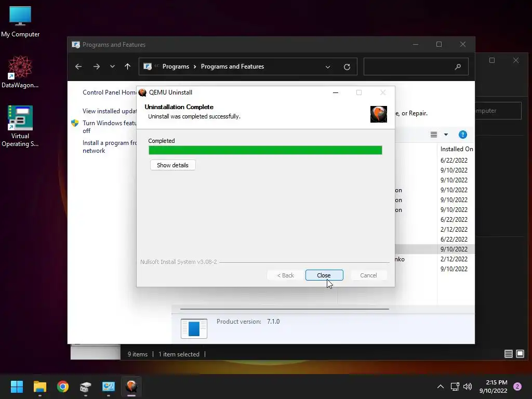The width and height of the screenshot is (532, 399).
Task: Select QEMU uninstaller taskbar icon
Action: tap(131, 387)
